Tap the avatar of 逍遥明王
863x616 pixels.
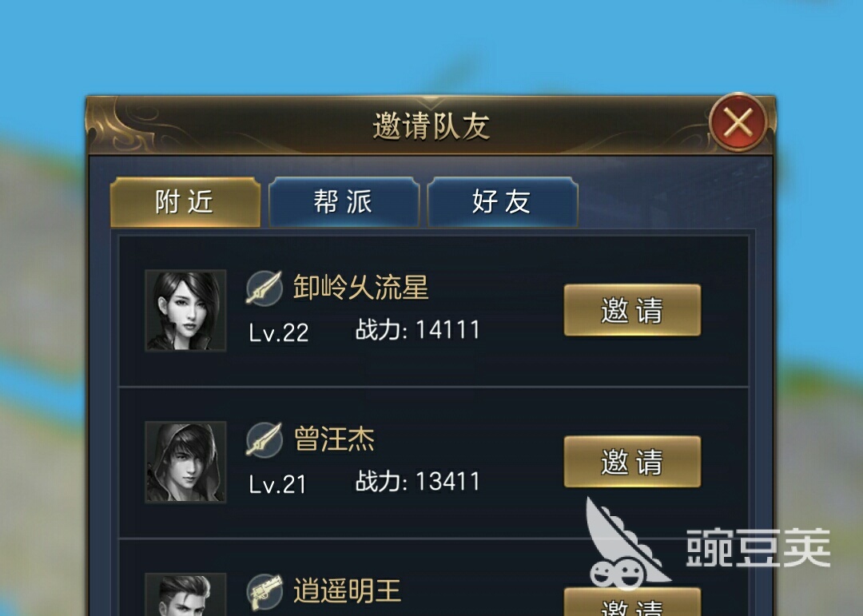click(x=185, y=594)
